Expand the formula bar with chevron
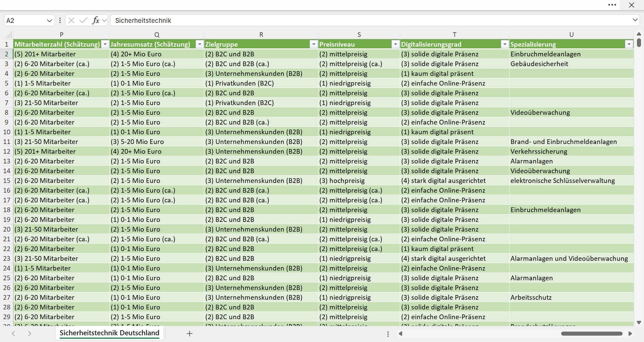Screen dimensions: 644x342 [x=635, y=20]
